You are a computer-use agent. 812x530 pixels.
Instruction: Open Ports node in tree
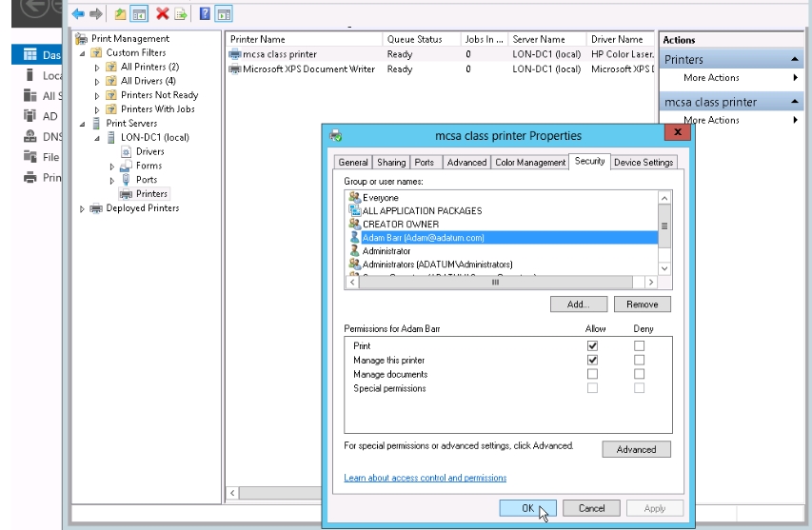click(147, 180)
